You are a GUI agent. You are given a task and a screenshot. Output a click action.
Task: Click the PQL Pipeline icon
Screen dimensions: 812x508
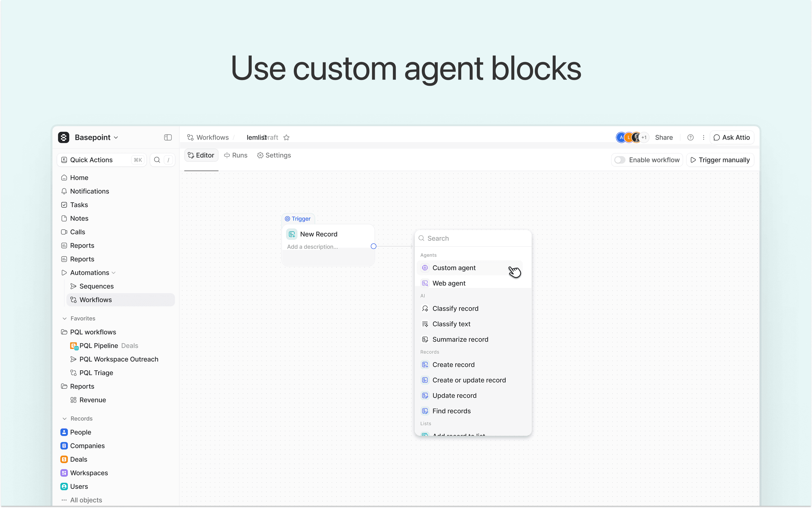74,346
